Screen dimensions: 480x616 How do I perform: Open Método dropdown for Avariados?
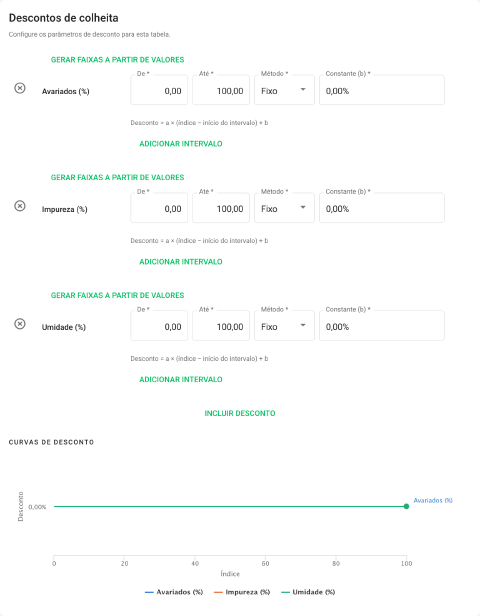284,90
